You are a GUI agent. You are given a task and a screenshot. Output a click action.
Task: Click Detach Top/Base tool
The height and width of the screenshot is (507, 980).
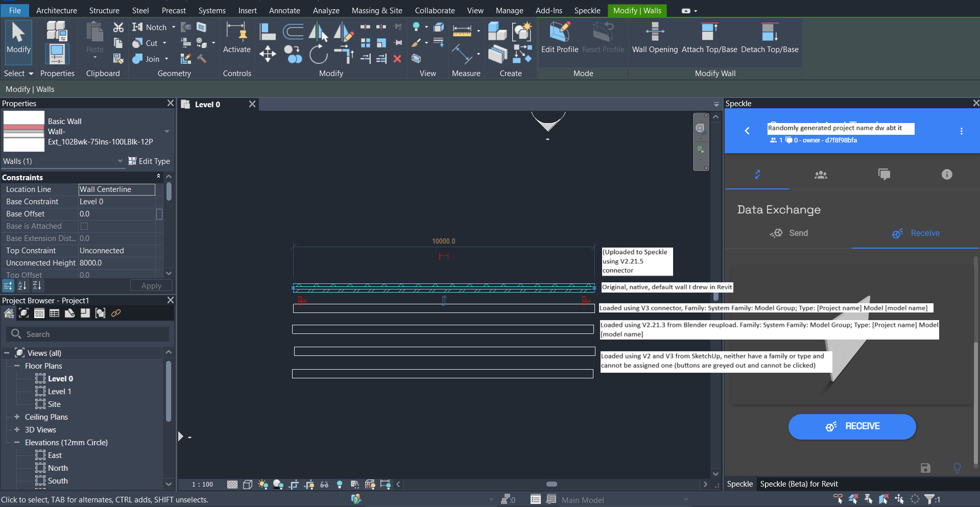click(x=770, y=38)
